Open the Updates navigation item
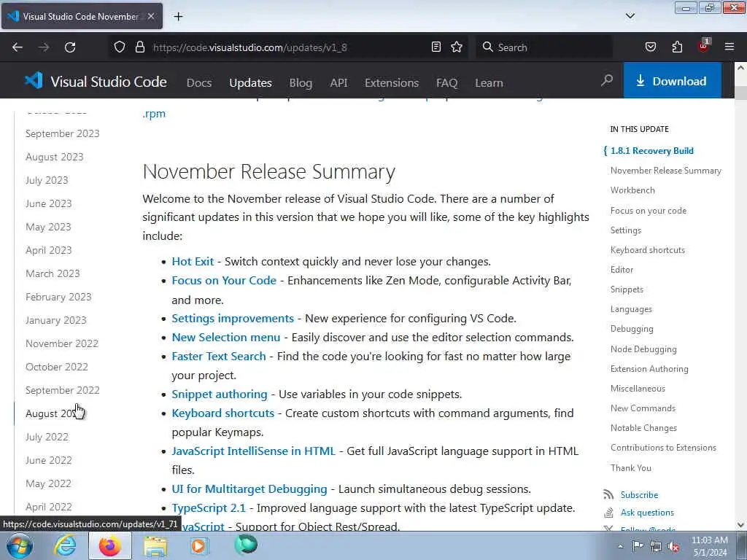 pos(250,82)
